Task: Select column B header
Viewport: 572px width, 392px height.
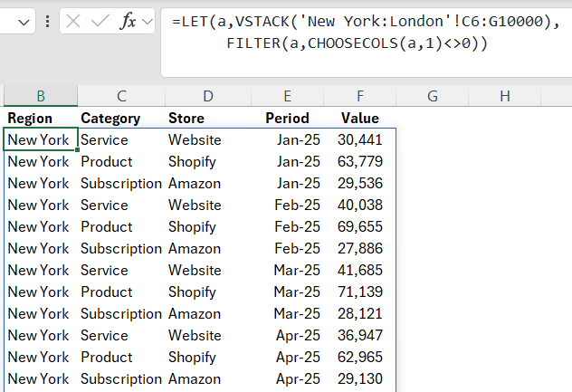Action: pos(41,96)
